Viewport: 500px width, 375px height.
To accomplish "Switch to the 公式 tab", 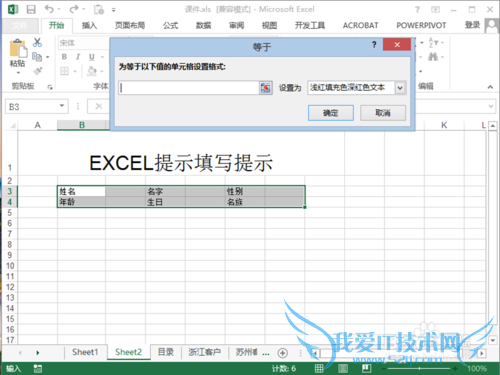I will (x=170, y=26).
